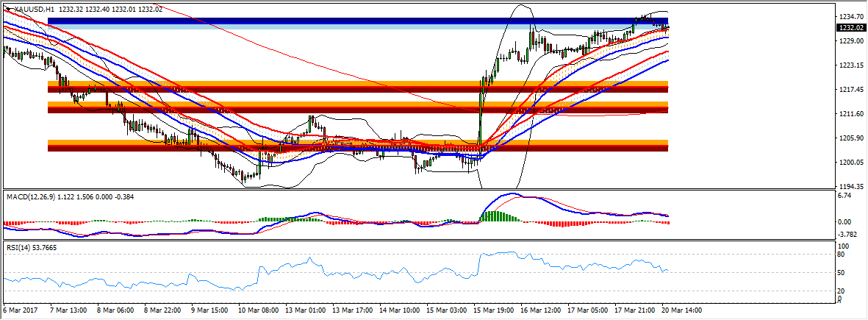This screenshot has width=868, height=320.
Task: Click the 6 Mar 2017 date label
Action: (x=20, y=311)
